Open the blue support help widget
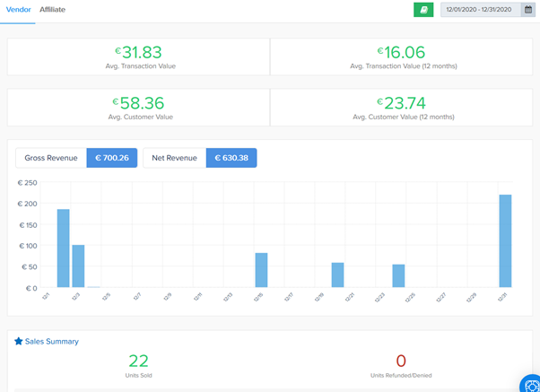The height and width of the screenshot is (392, 540). (531, 384)
